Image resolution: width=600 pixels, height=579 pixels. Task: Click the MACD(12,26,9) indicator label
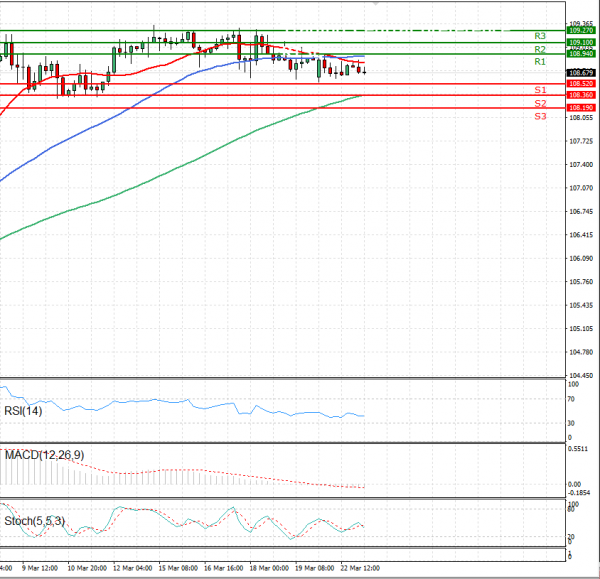(x=45, y=455)
